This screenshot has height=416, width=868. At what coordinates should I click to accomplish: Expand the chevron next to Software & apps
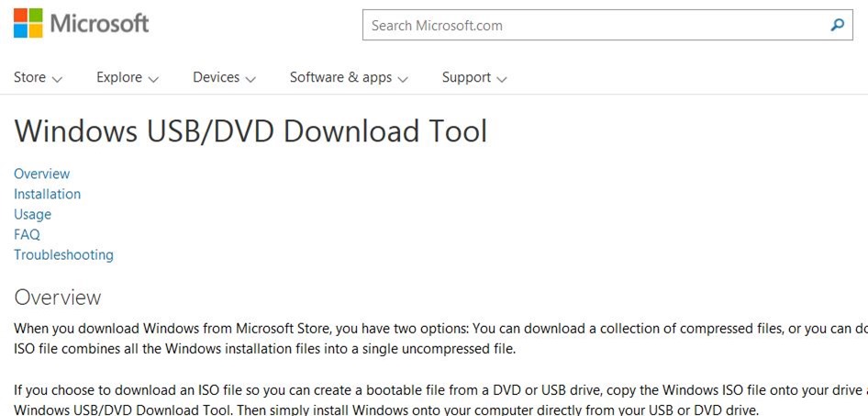click(403, 79)
